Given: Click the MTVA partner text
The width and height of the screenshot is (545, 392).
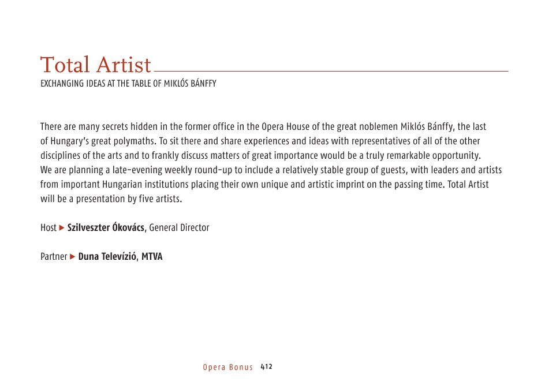Looking at the screenshot, I should pos(152,256).
